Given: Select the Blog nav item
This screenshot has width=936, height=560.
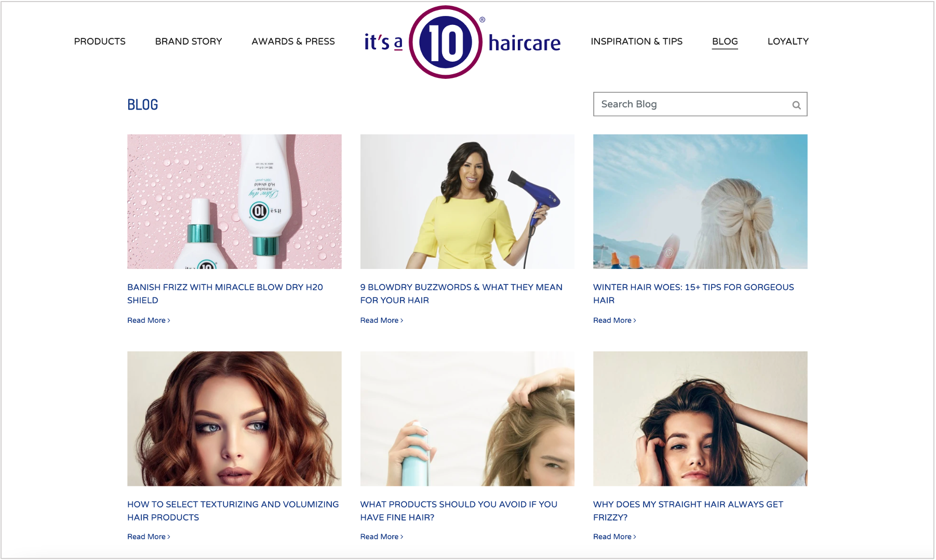Looking at the screenshot, I should point(725,42).
